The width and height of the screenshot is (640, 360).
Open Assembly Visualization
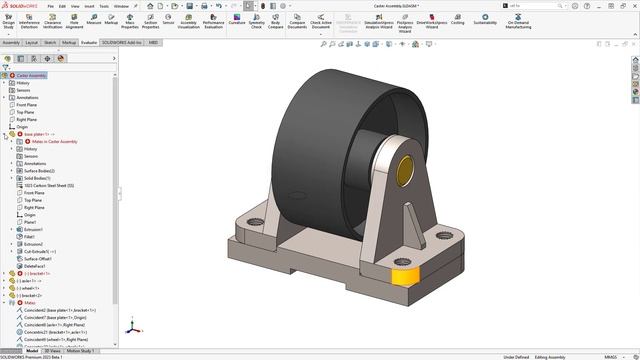click(x=189, y=21)
